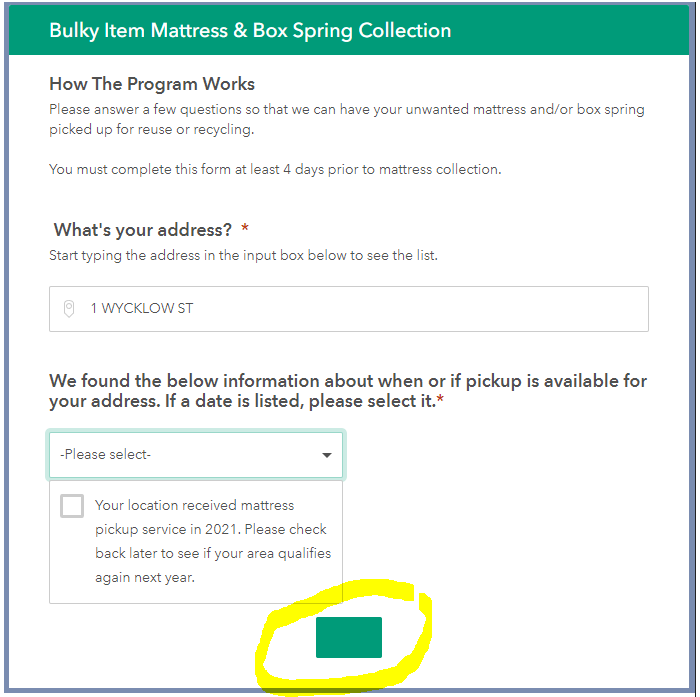
Task: Click into the 1 WYCKLOW ST address field
Action: point(360,309)
